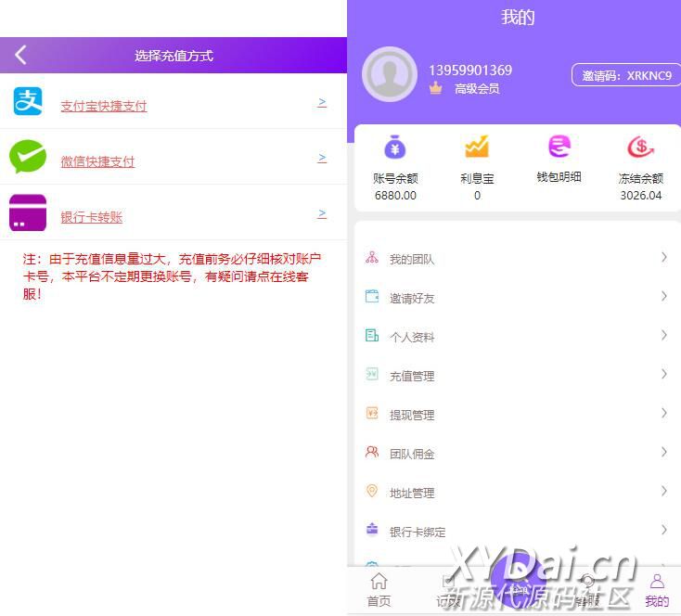
Task: Click the balance value 6880.00
Action: (395, 196)
